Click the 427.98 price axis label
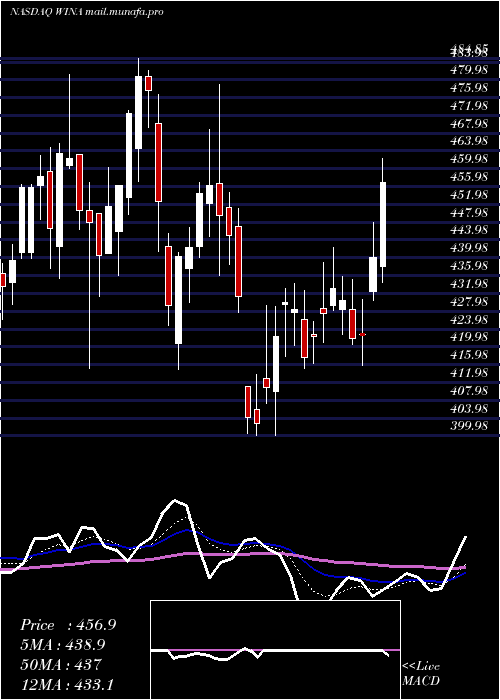 point(468,301)
